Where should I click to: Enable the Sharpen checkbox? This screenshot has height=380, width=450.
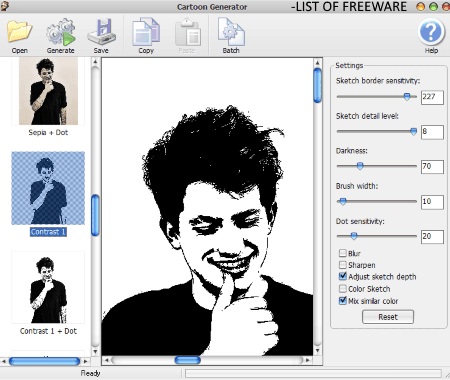tap(343, 265)
